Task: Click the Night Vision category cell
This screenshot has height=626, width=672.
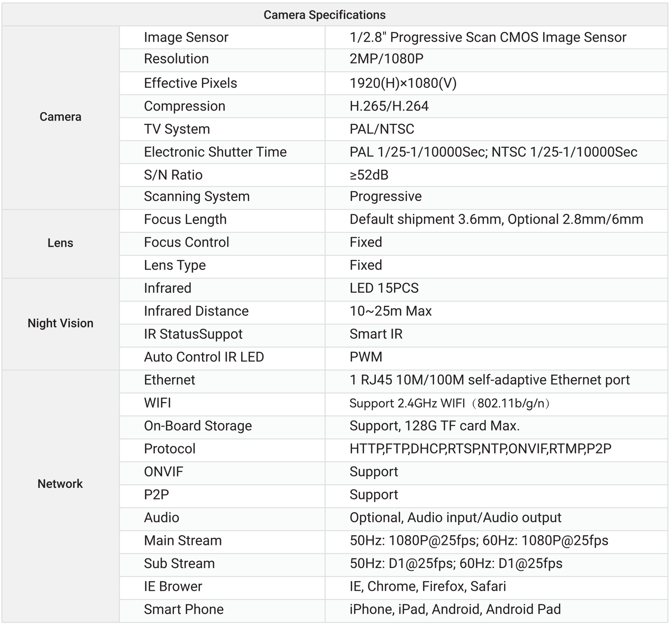Action: click(x=60, y=323)
